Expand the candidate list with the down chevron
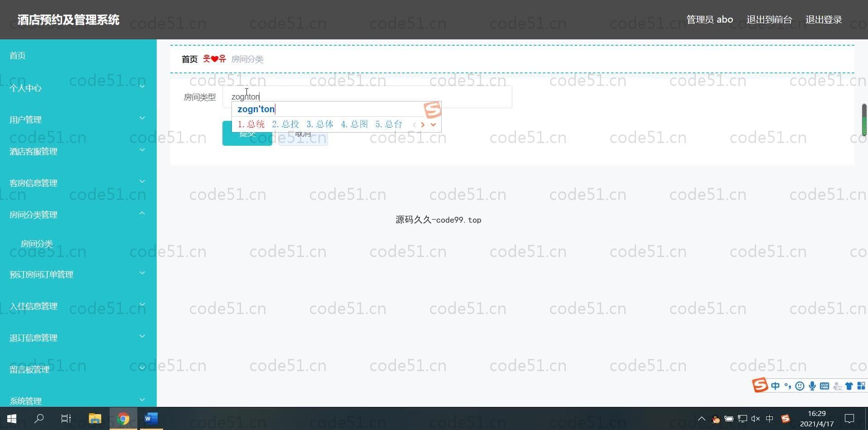This screenshot has height=430, width=868. (x=433, y=124)
